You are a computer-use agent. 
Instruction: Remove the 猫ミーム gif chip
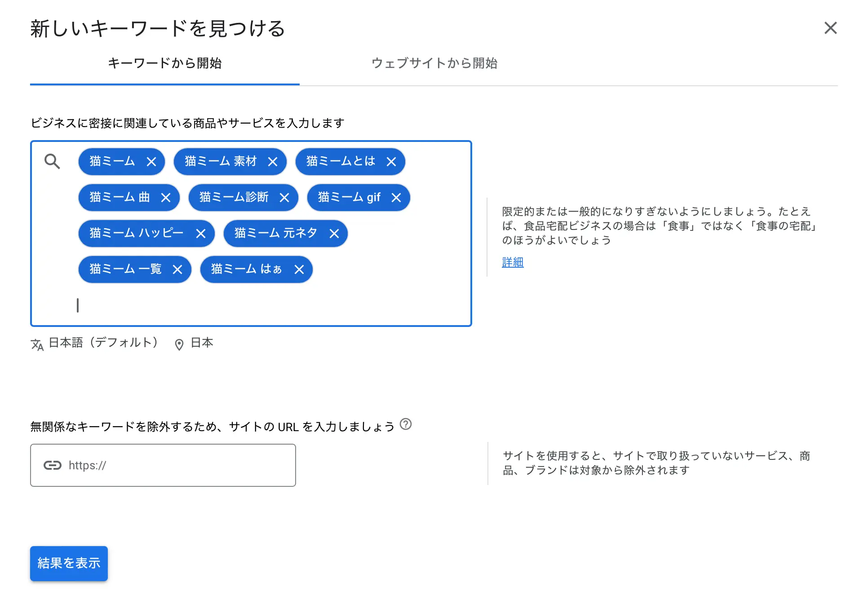click(x=396, y=198)
